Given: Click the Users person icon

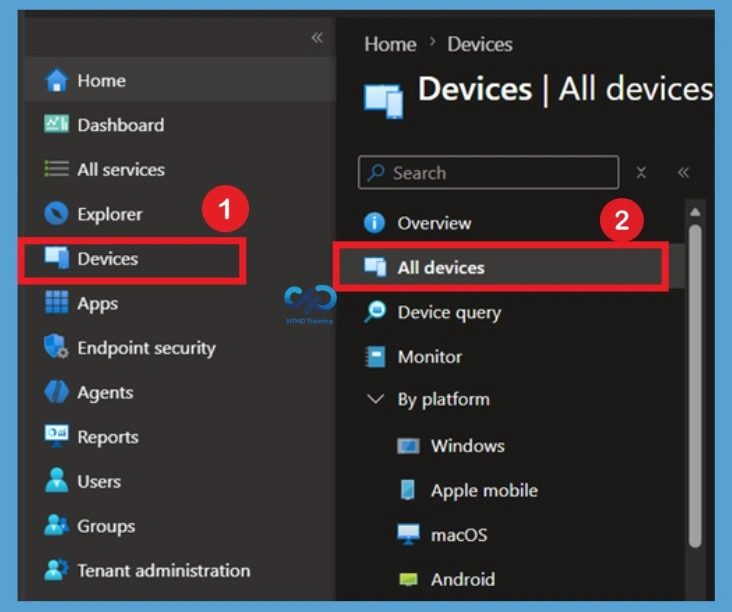Looking at the screenshot, I should (56, 480).
